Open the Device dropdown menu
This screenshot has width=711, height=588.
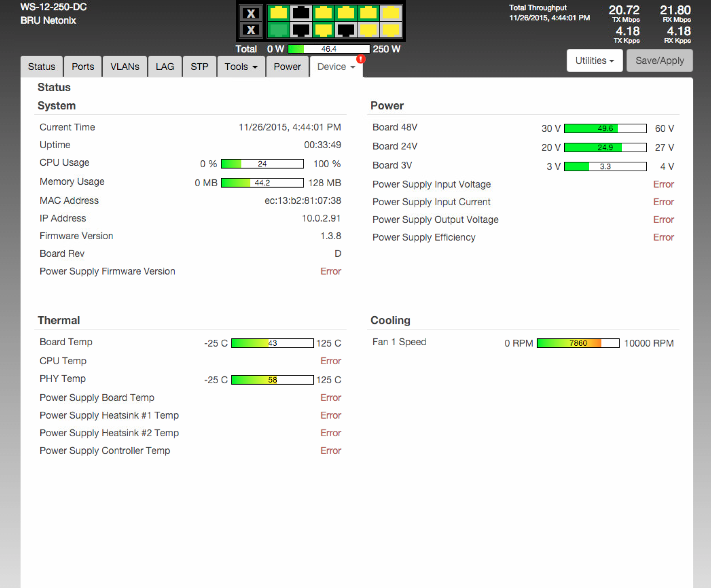pos(336,67)
